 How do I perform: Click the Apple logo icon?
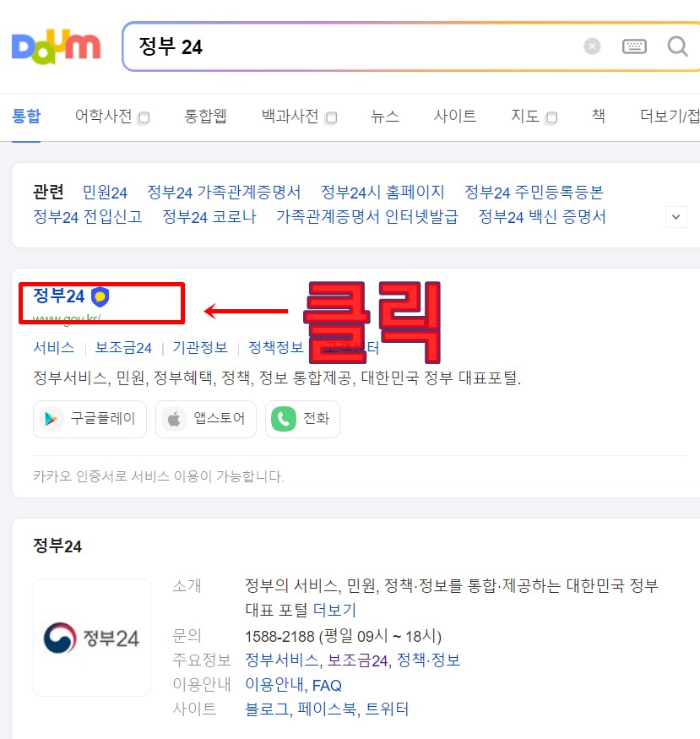[174, 419]
